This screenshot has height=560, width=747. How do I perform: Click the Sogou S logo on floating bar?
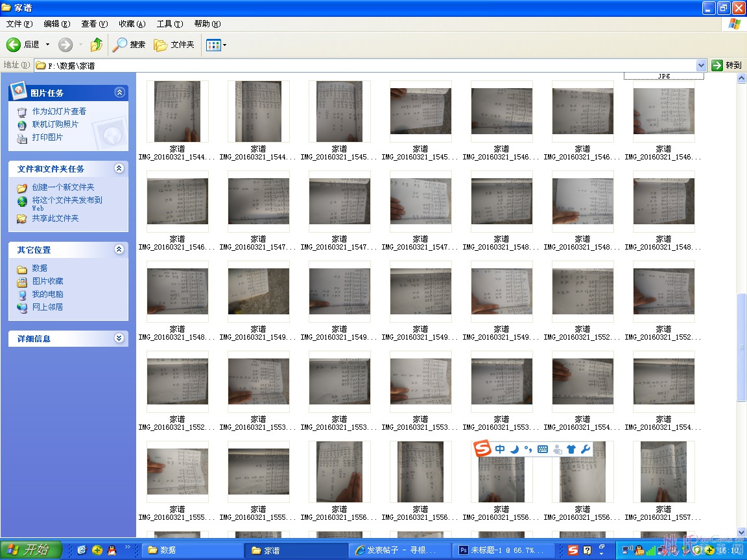pyautogui.click(x=482, y=449)
